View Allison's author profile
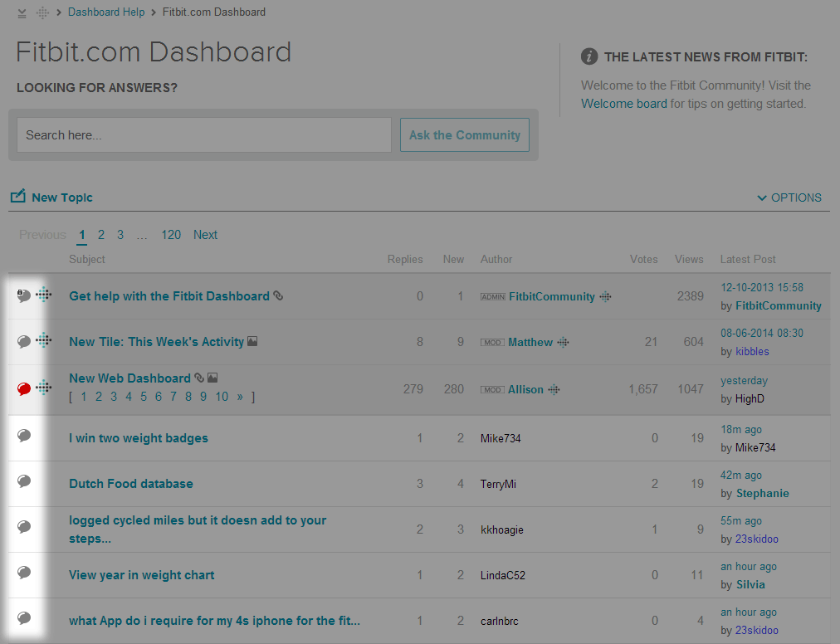The height and width of the screenshot is (644, 840). [x=525, y=389]
